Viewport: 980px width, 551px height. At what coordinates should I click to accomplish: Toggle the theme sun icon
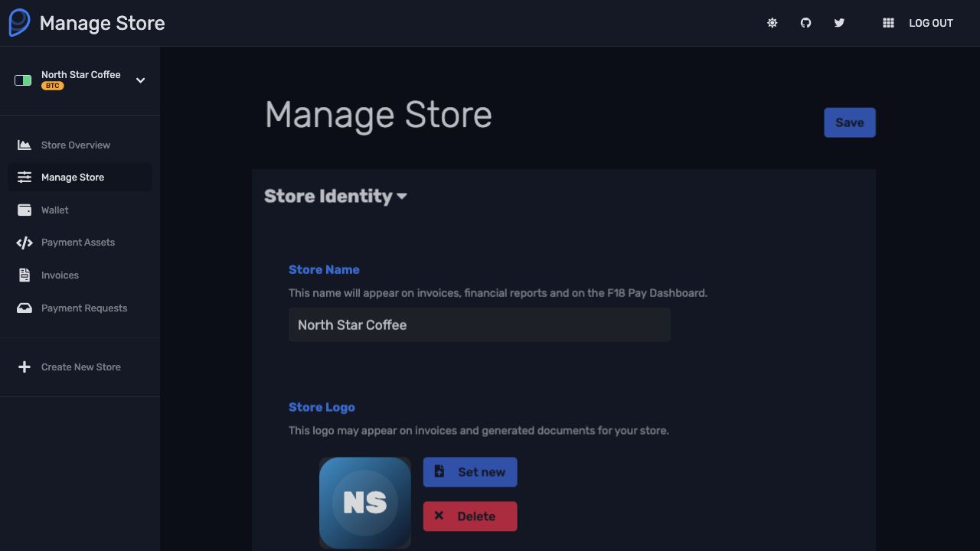pyautogui.click(x=773, y=23)
